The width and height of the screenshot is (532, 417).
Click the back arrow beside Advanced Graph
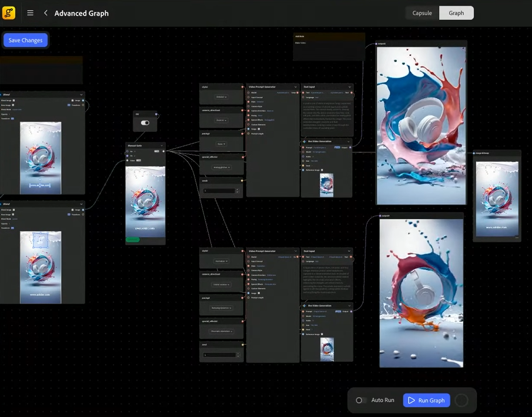click(x=45, y=13)
